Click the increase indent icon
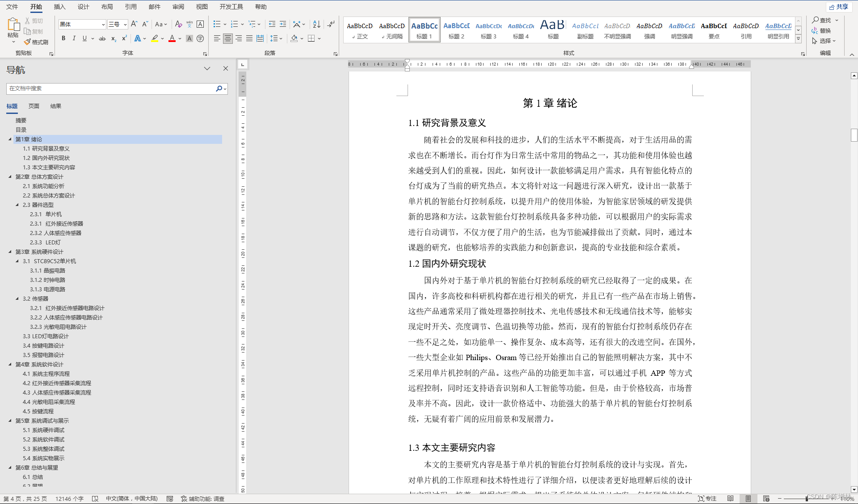 (283, 24)
